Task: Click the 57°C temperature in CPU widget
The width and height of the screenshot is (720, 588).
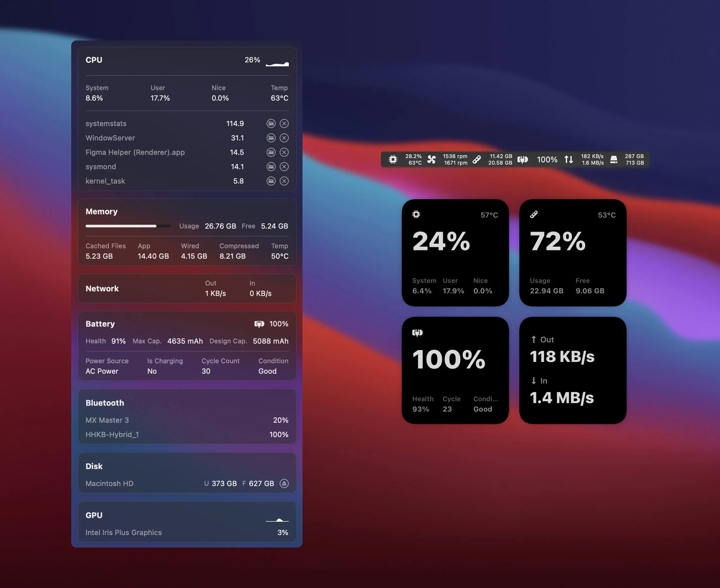Action: 489,215
